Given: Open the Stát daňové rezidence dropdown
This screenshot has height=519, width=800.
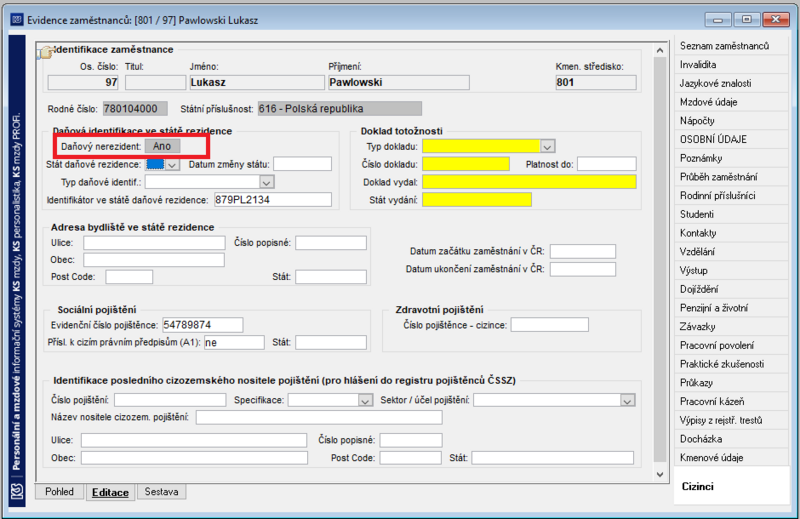Looking at the screenshot, I should point(172,165).
